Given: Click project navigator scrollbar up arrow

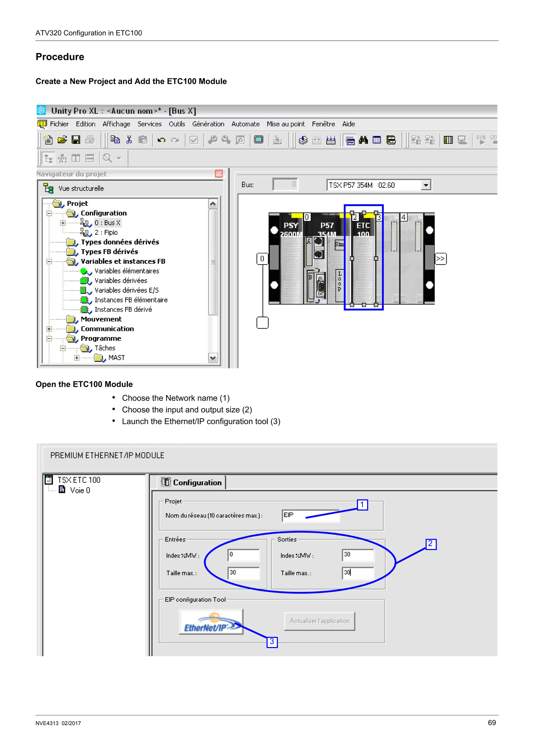Looking at the screenshot, I should [x=213, y=204].
